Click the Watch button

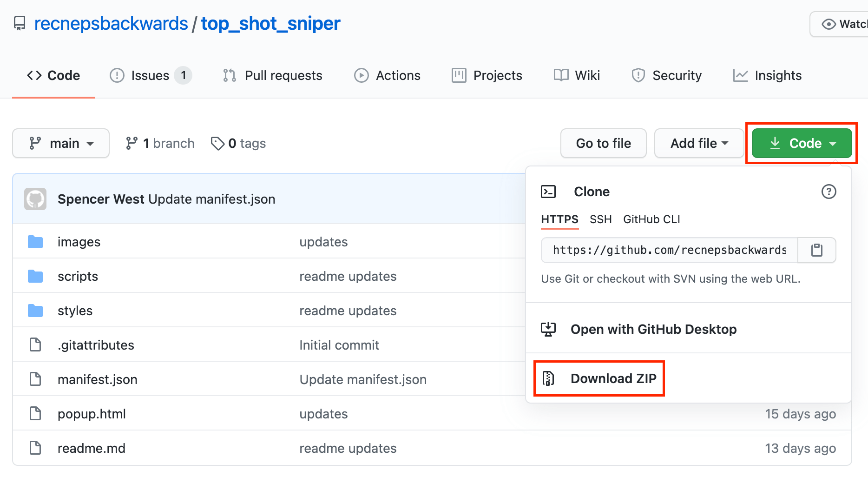[839, 24]
